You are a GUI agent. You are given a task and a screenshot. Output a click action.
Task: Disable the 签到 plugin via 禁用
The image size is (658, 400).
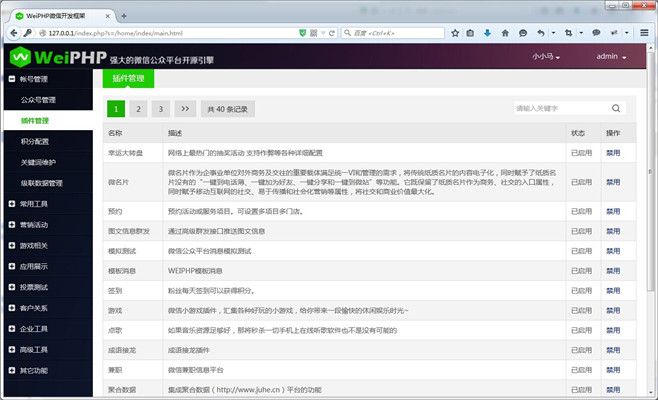[613, 290]
